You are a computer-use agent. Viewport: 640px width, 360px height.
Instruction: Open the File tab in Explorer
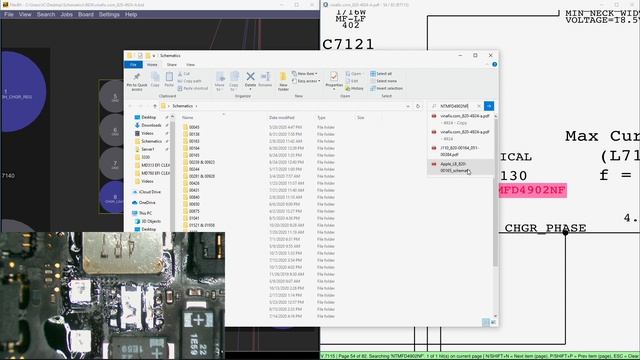coord(133,64)
